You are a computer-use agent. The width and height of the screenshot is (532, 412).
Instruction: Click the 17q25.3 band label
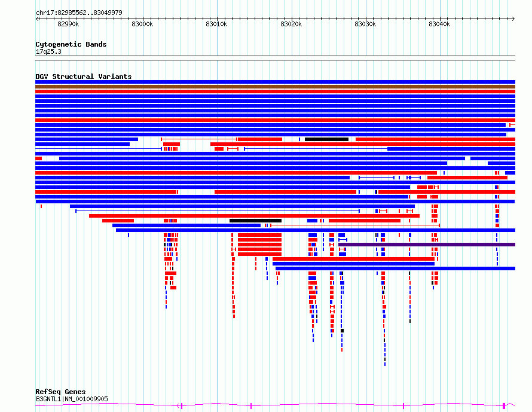pos(48,51)
